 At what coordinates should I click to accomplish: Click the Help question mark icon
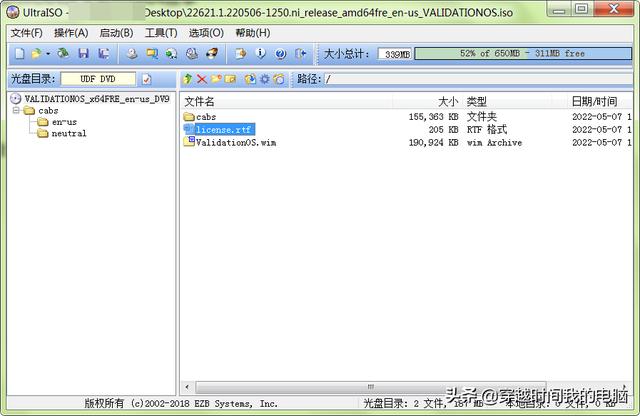pos(280,53)
